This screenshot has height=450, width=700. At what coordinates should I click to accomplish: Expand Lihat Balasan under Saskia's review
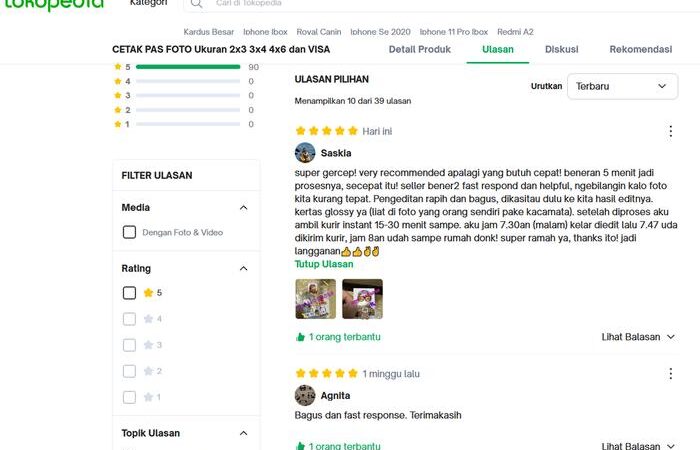tap(638, 337)
